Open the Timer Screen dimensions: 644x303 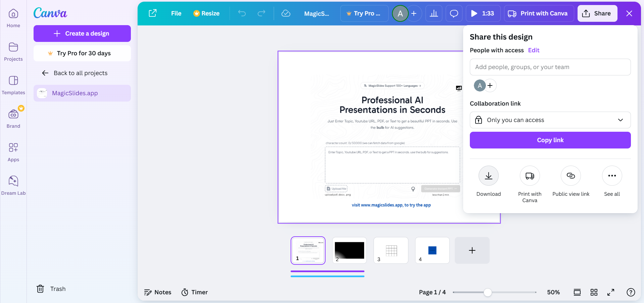point(195,292)
